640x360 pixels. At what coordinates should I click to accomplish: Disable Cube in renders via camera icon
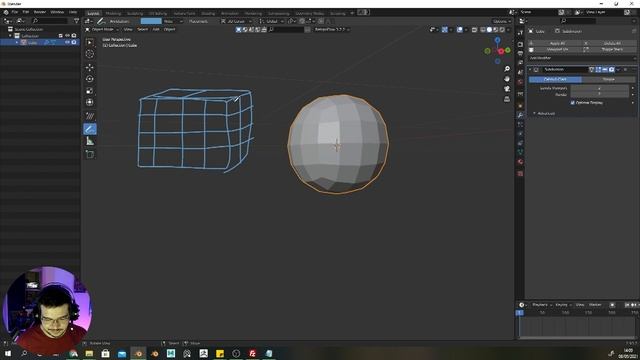[74, 42]
